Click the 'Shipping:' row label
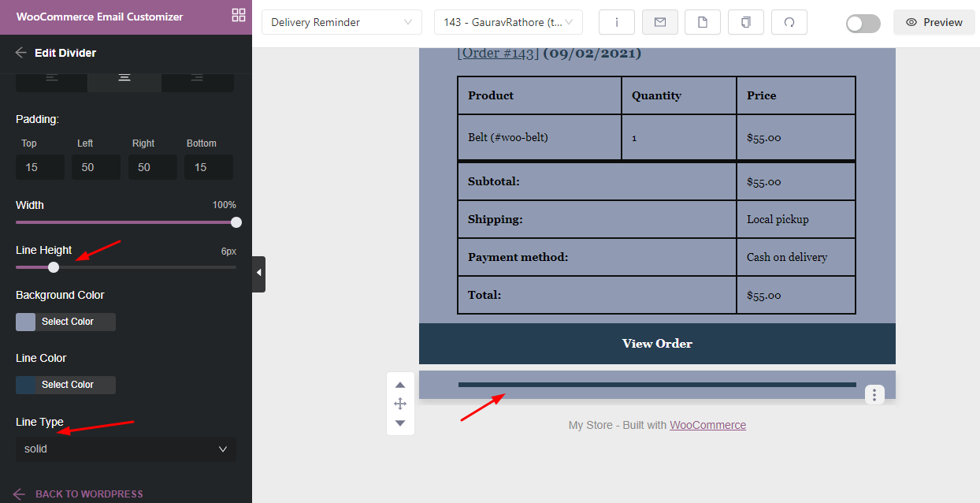 [x=496, y=219]
